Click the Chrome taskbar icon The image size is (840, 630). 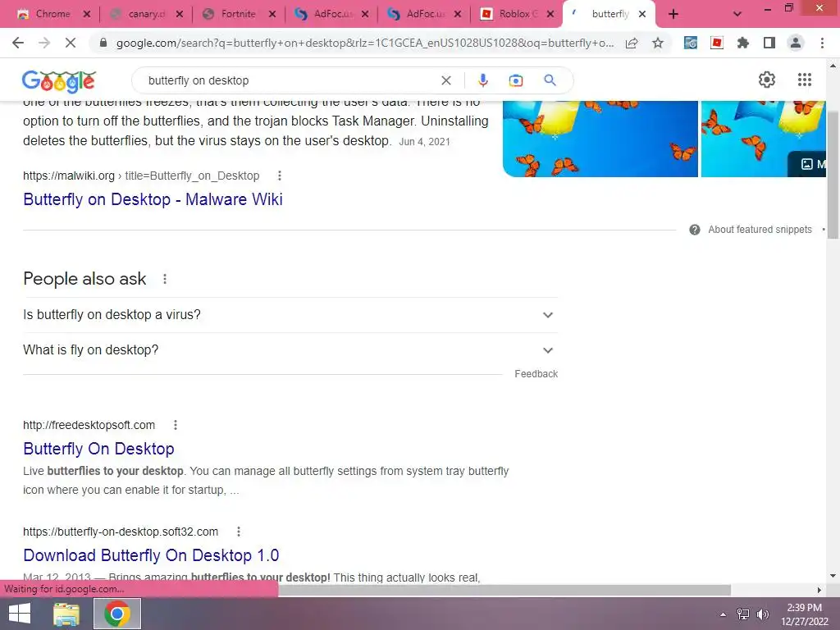point(117,614)
